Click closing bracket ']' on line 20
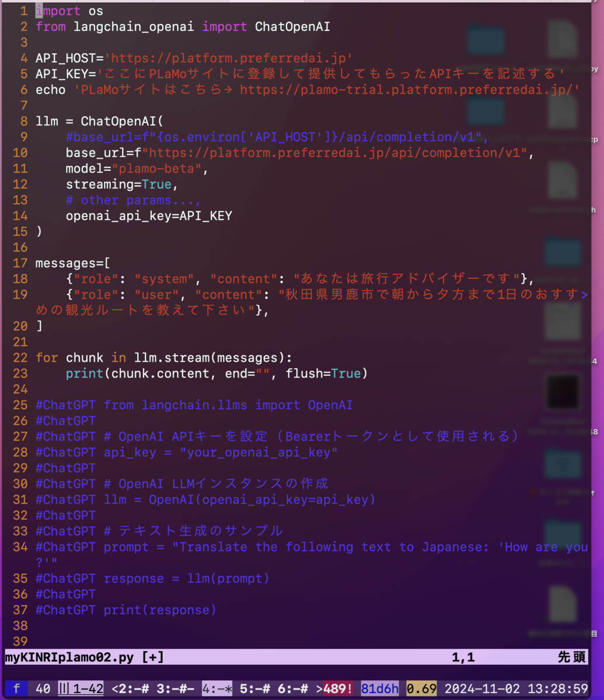Viewport: 604px width, 700px height. tap(39, 326)
